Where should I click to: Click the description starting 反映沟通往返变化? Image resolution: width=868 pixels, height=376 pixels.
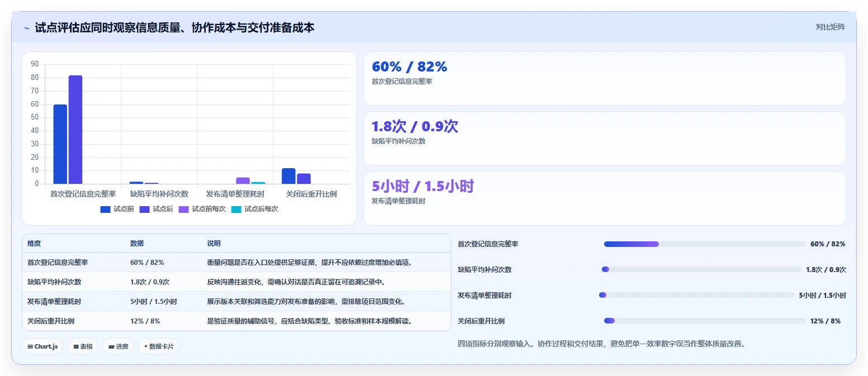296,282
